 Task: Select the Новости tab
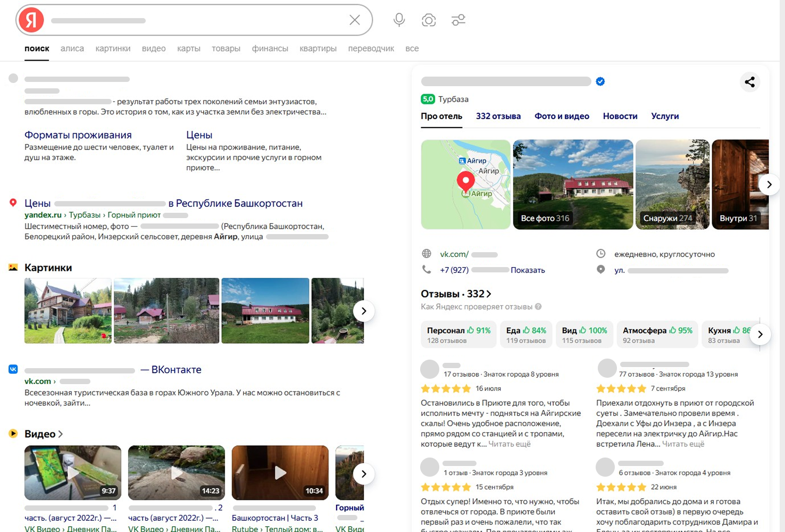pyautogui.click(x=620, y=116)
